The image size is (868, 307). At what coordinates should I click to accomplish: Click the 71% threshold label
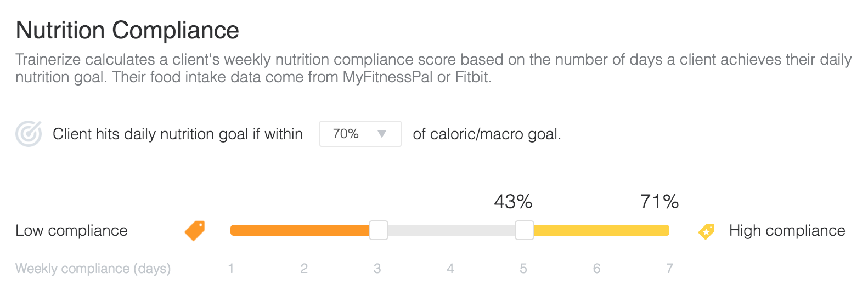(660, 202)
